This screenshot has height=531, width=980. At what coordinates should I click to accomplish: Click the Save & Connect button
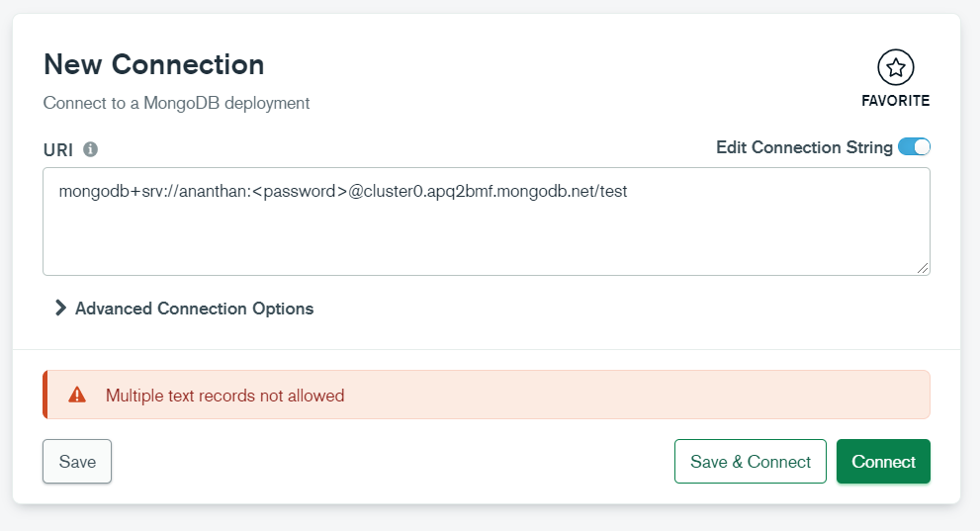click(750, 462)
